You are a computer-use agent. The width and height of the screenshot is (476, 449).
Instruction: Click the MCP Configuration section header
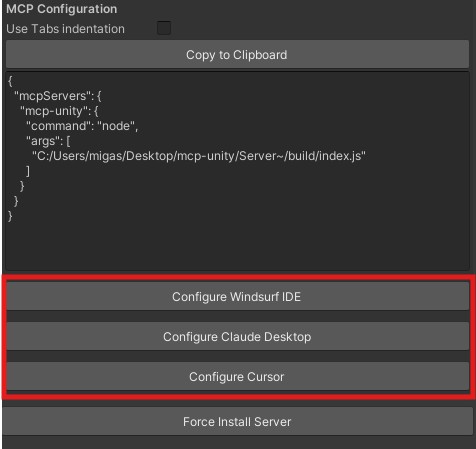[62, 9]
